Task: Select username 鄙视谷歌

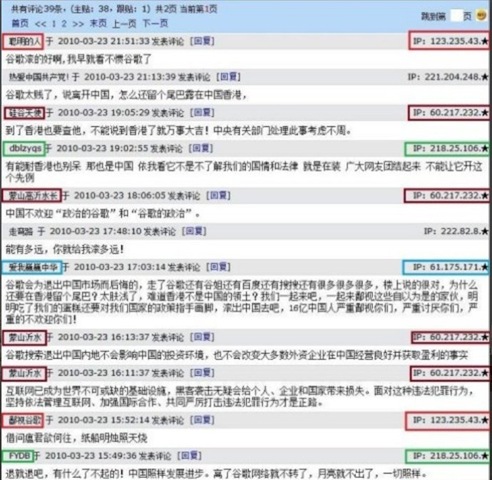Action: click(25, 420)
